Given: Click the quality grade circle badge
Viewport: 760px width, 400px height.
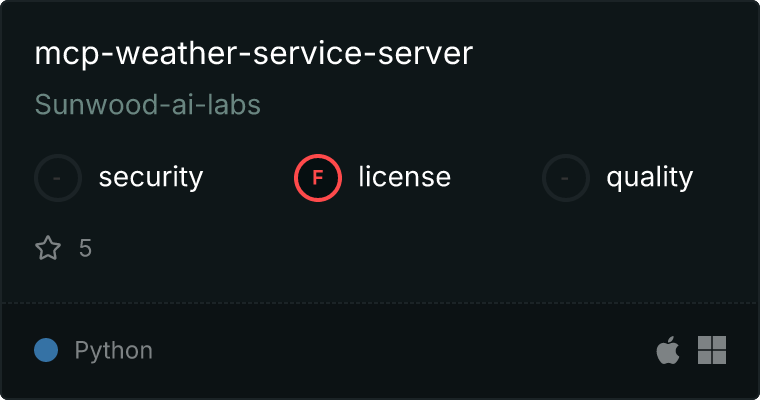Looking at the screenshot, I should 566,178.
